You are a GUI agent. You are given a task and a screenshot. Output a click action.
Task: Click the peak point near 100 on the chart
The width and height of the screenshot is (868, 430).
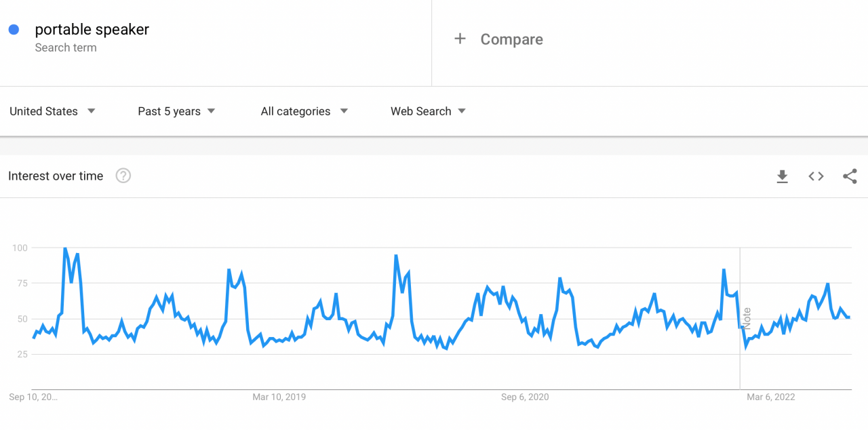click(65, 248)
